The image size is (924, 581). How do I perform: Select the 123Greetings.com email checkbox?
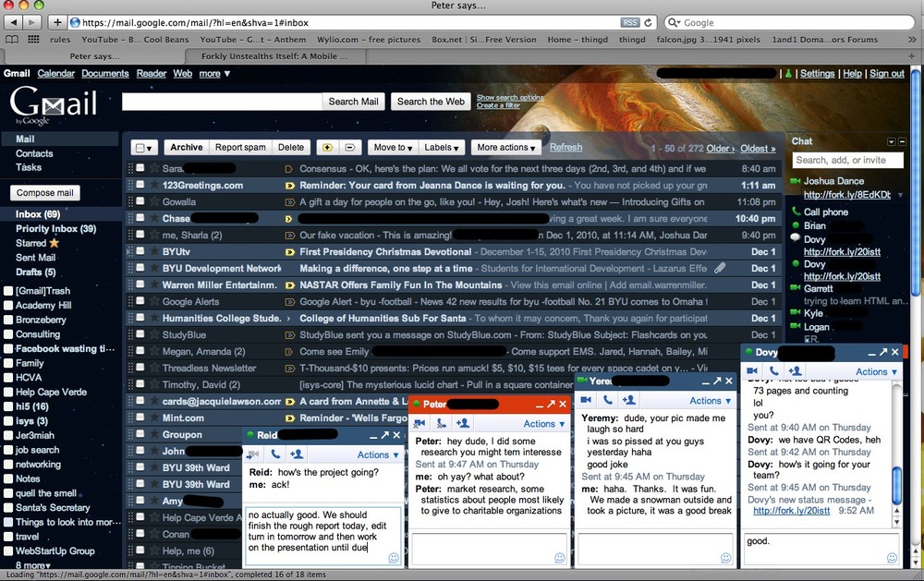tap(140, 185)
